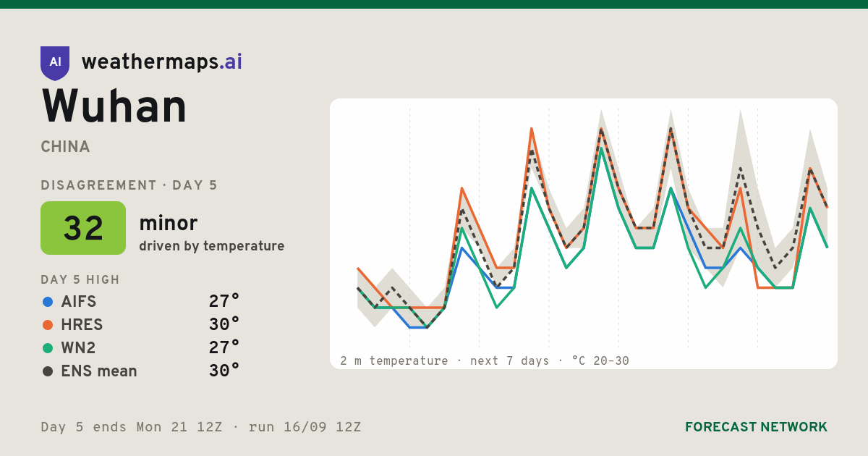Click the blue AIFS legend dot

(48, 302)
